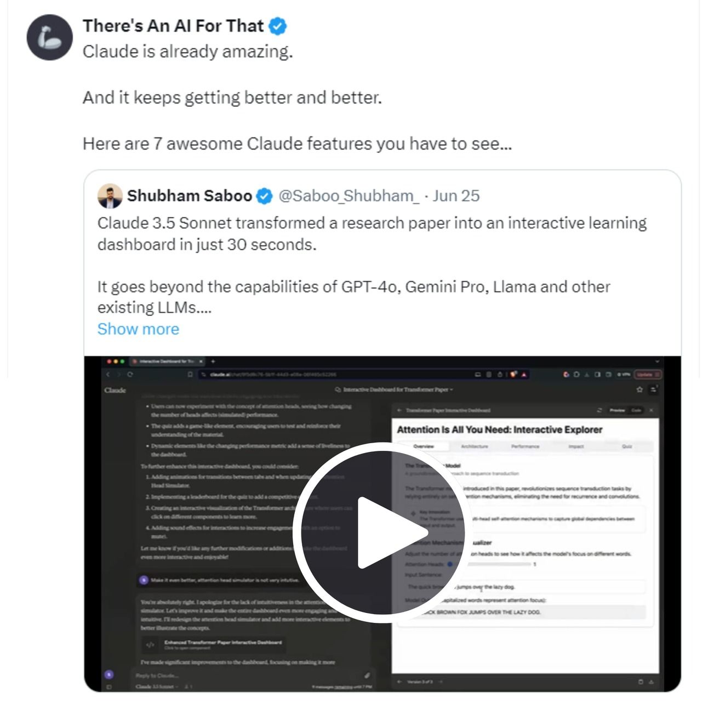The height and width of the screenshot is (728, 708).
Task: Open the Claude 3.5 Sonnet model selector
Action: click(157, 686)
